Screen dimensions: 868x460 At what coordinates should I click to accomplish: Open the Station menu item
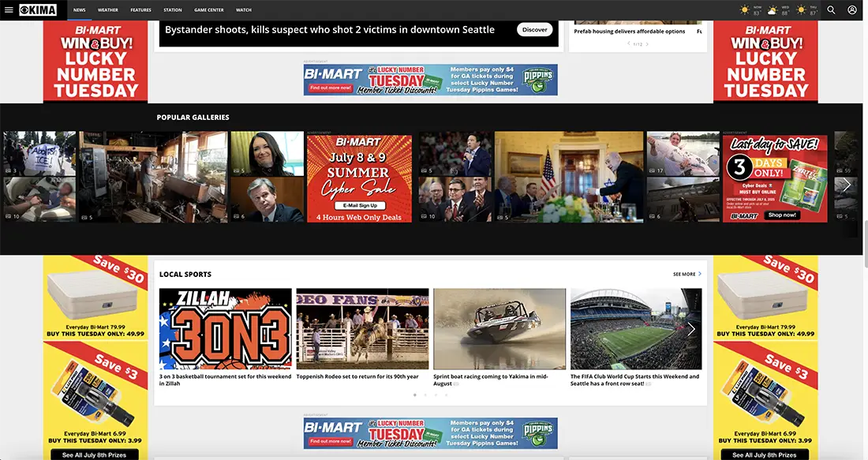pos(173,10)
